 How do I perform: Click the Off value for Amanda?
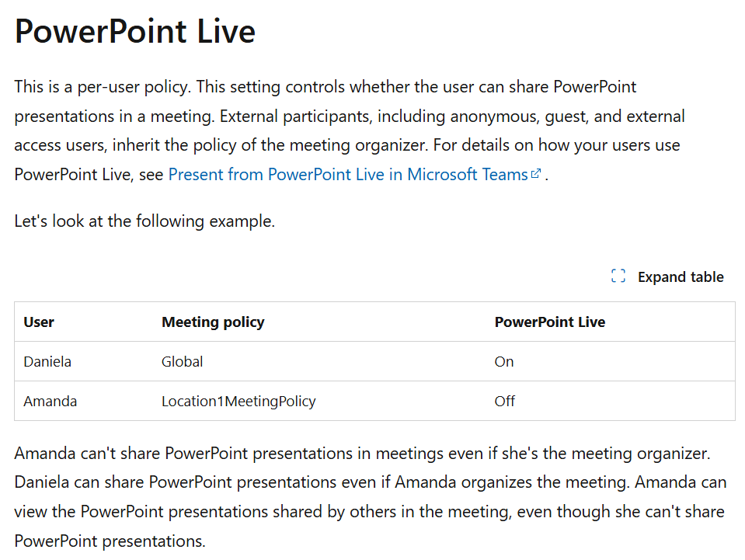[x=505, y=402]
